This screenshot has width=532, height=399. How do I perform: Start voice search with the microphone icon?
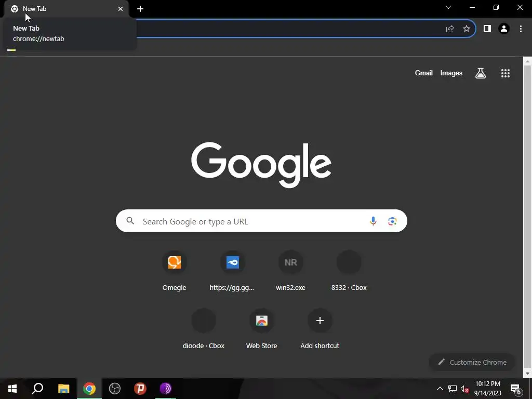[373, 221]
